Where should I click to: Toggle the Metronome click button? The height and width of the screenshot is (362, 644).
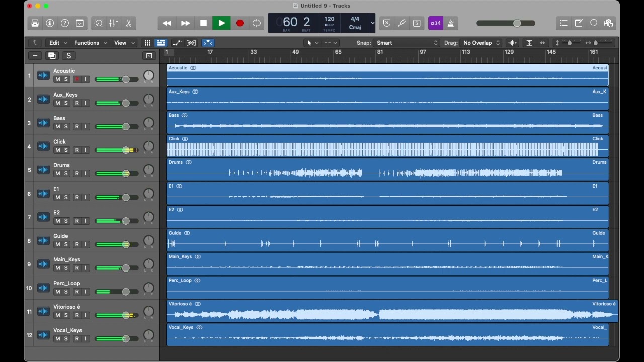pyautogui.click(x=451, y=23)
